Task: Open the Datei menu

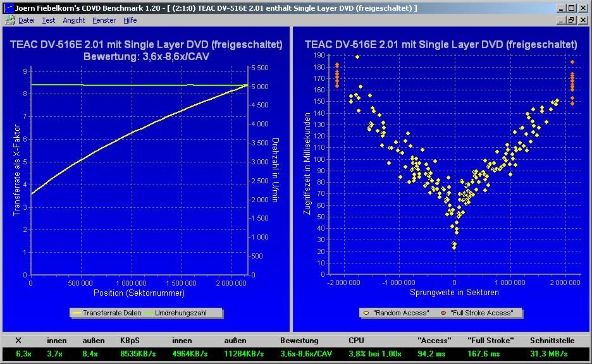Action: point(27,20)
